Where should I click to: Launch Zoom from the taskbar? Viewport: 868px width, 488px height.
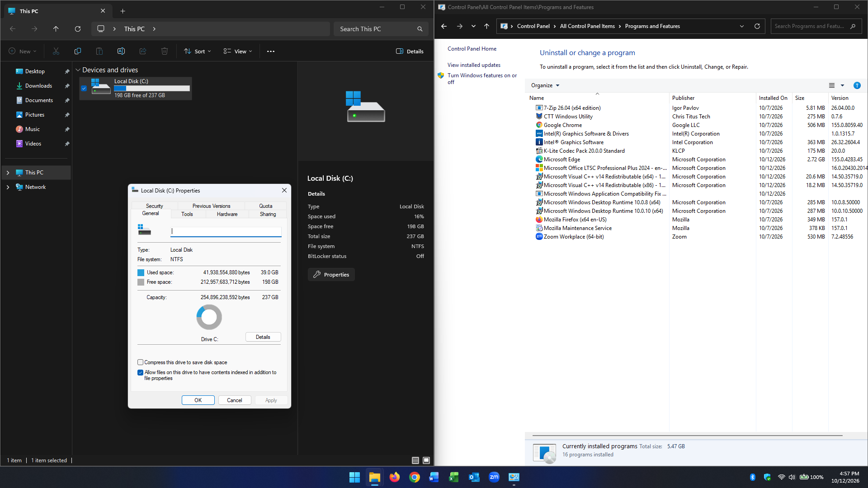(x=494, y=477)
